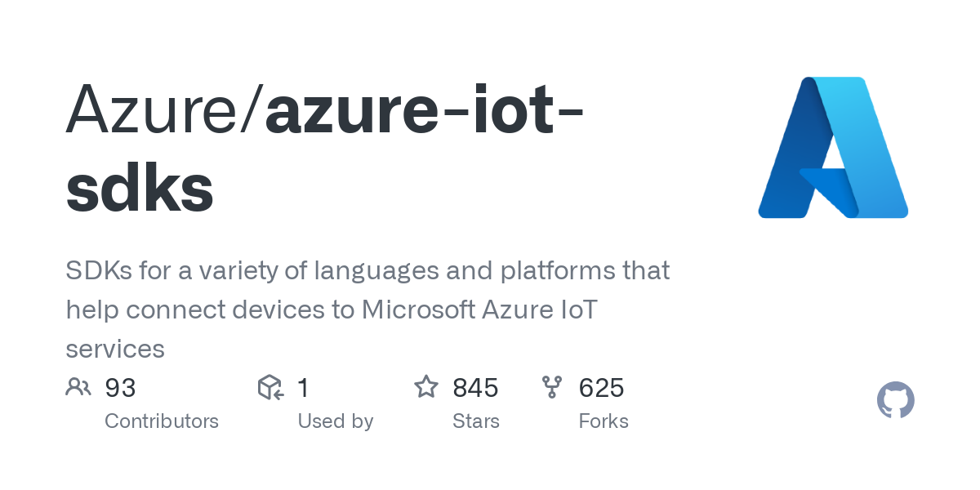Click the Forks branch icon
980x490 pixels.
click(x=553, y=387)
